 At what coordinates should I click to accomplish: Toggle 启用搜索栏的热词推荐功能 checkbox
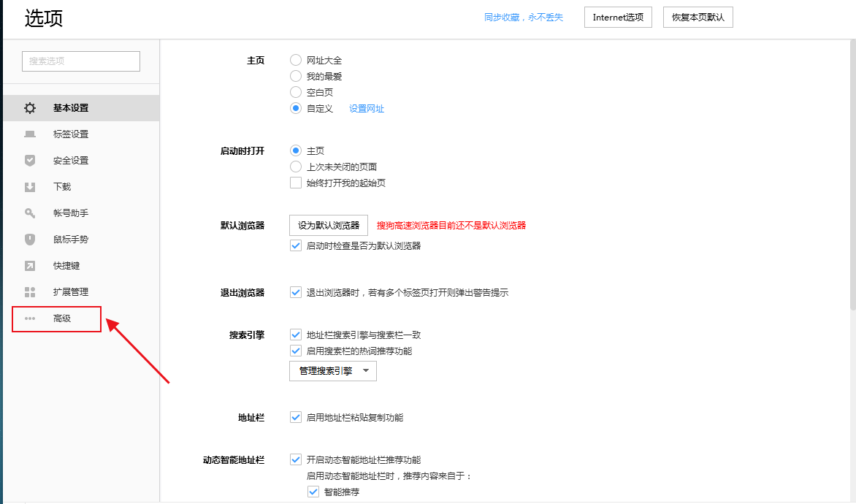click(x=295, y=351)
